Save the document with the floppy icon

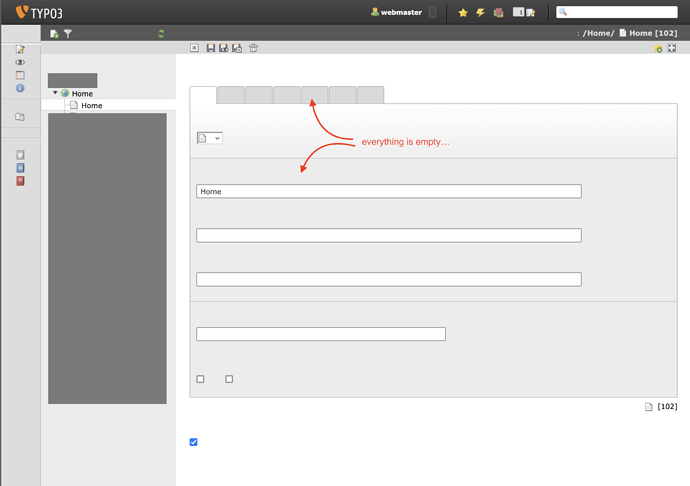[211, 48]
